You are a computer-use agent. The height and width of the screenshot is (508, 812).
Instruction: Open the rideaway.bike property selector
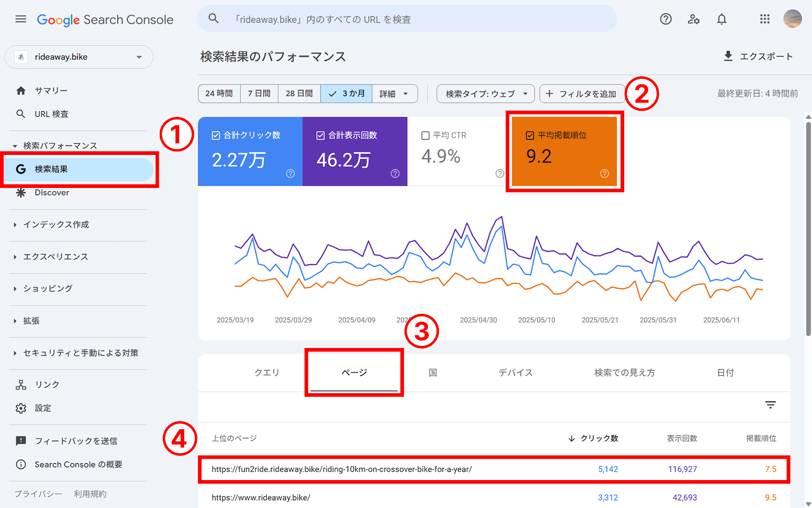pyautogui.click(x=79, y=57)
